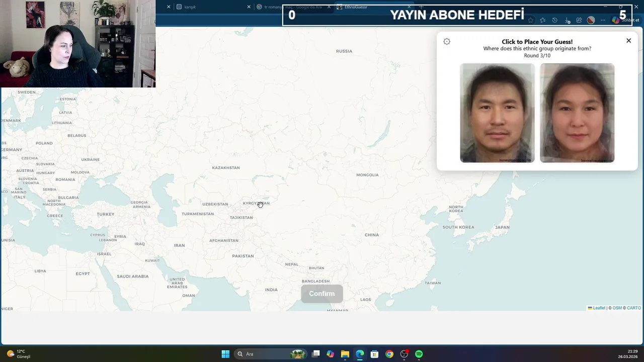Place guess on UKRAINE map label

click(x=91, y=159)
